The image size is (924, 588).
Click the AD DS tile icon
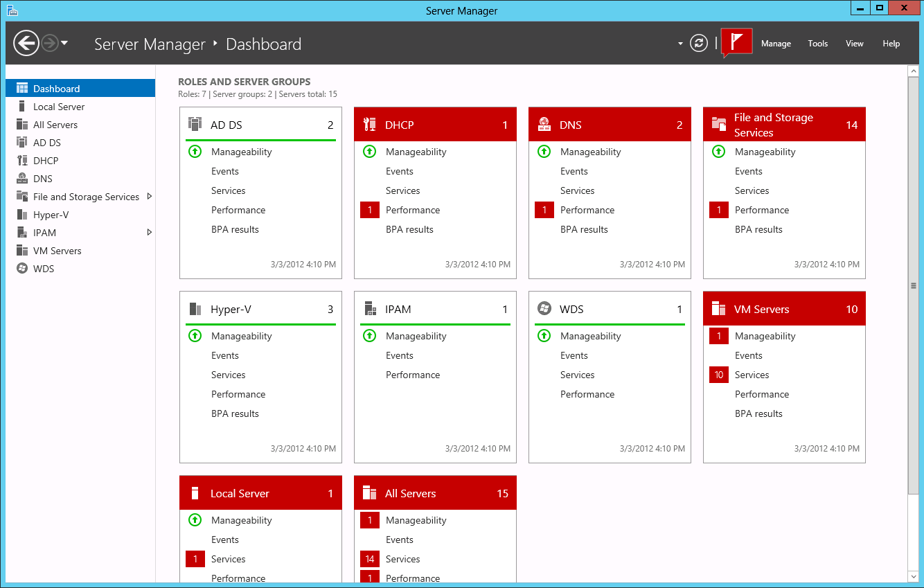(195, 125)
